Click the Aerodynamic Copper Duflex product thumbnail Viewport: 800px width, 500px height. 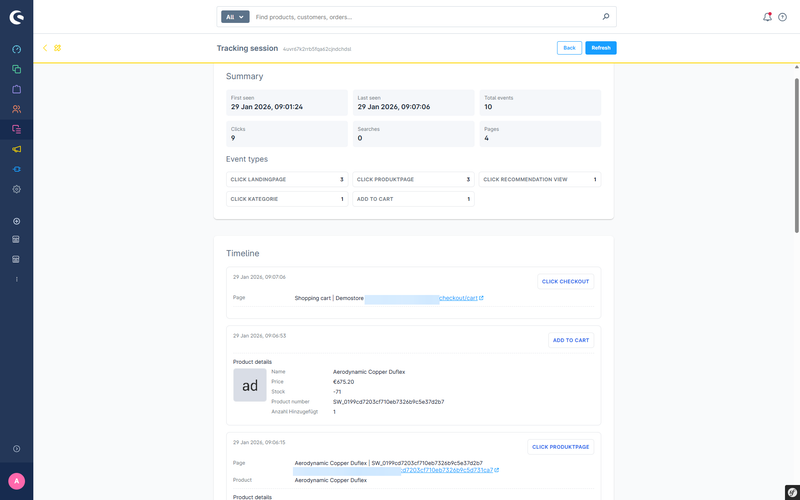point(250,385)
